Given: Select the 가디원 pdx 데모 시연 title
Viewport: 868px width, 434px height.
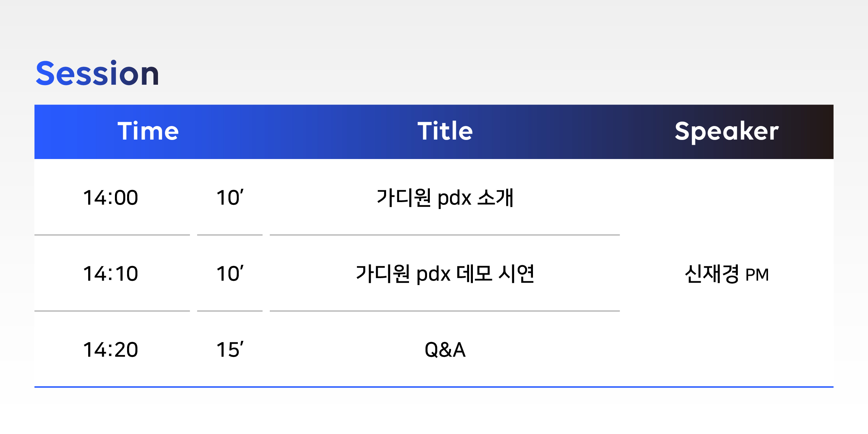Looking at the screenshot, I should click(445, 274).
